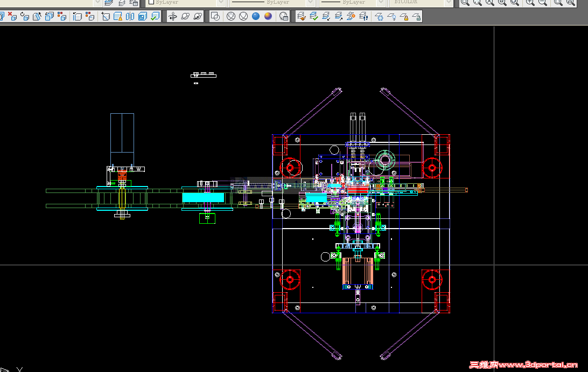Switch to Conceptual orange sphere visual style

pos(268,17)
